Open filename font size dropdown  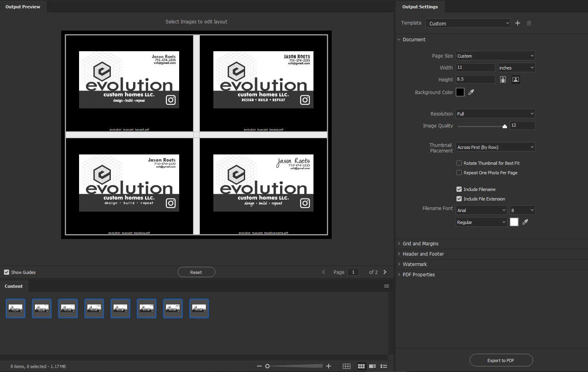point(522,210)
